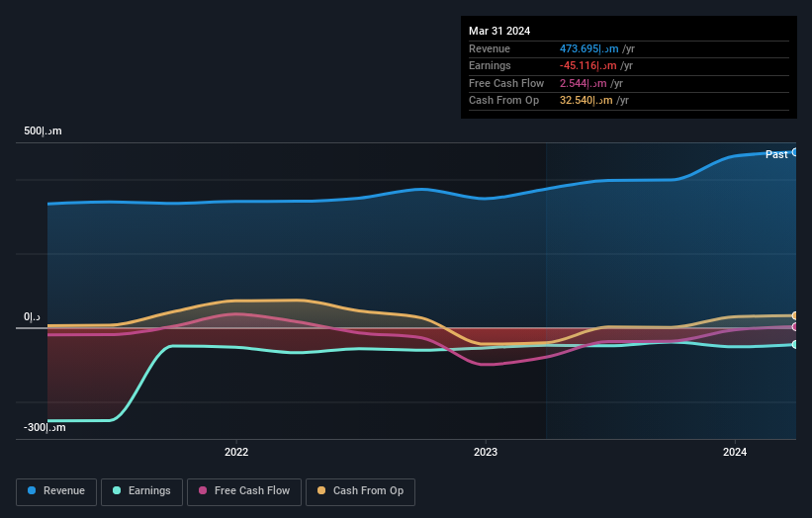Click the Mar 31 2024 tooltip date
This screenshot has width=812, height=518.
[499, 31]
